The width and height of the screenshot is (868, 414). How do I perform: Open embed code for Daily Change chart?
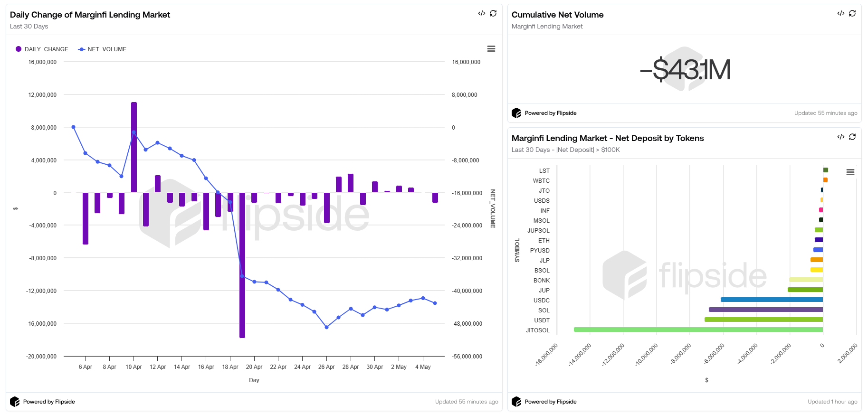coord(481,13)
